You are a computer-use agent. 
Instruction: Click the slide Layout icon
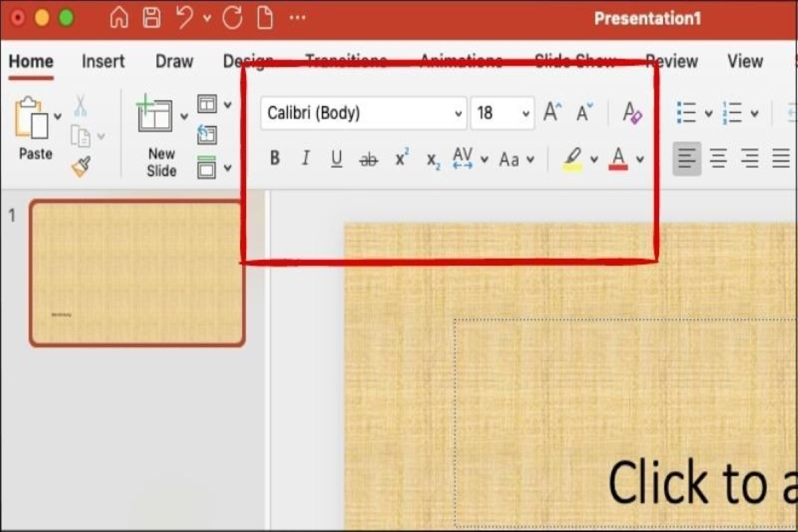pyautogui.click(x=207, y=104)
